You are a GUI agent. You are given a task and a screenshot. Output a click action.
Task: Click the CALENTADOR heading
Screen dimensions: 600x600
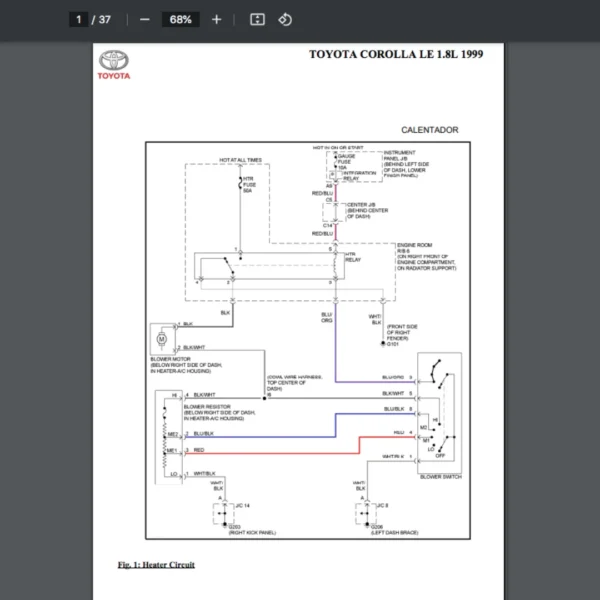430,130
